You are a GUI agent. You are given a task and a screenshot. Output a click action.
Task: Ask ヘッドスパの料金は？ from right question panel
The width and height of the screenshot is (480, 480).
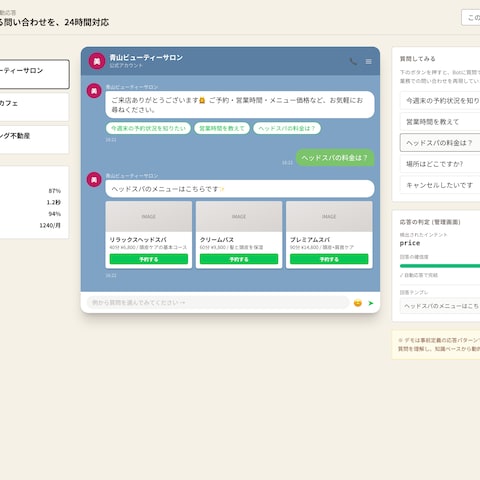[440, 143]
